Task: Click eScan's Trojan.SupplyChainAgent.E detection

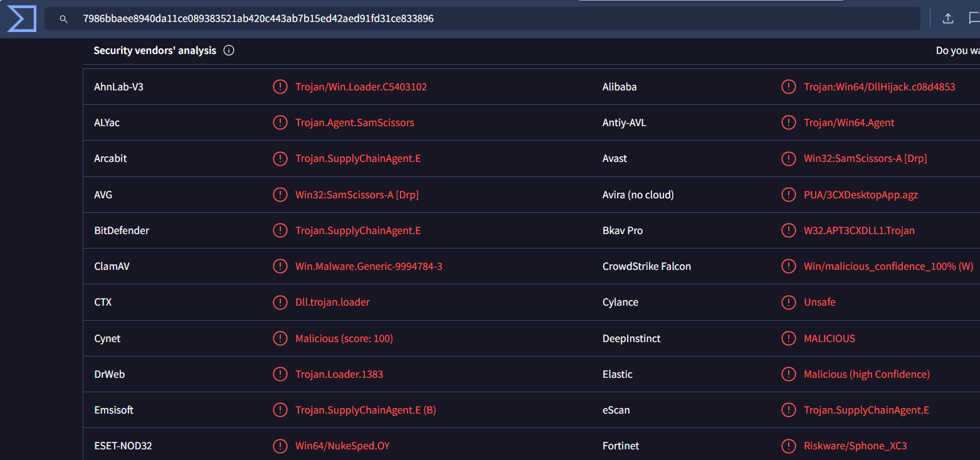Action: point(867,410)
